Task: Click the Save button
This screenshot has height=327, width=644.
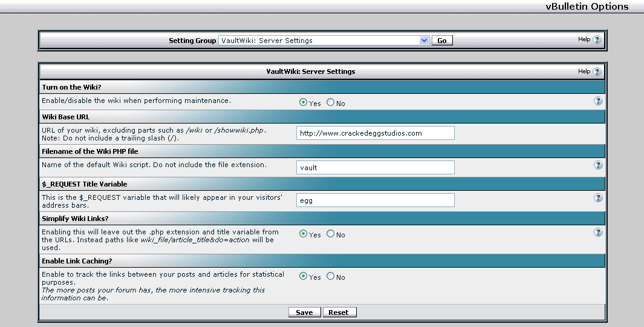Action: pos(304,312)
